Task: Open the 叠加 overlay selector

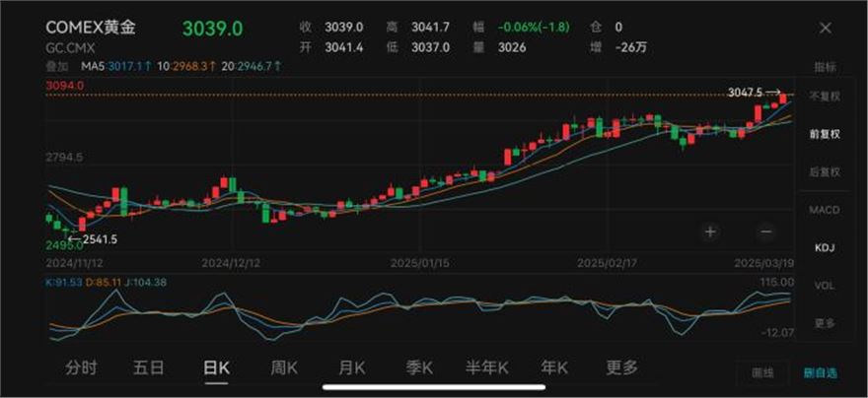Action: (57, 67)
